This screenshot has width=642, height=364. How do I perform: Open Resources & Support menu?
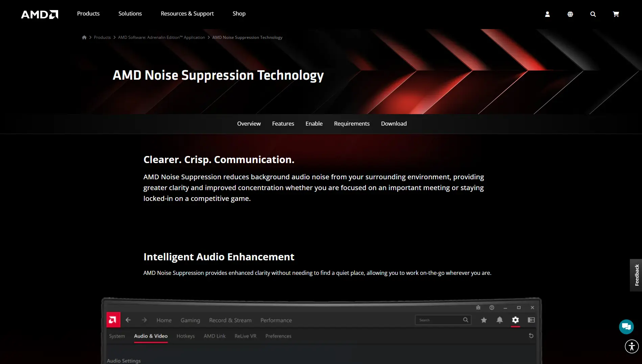(x=187, y=14)
